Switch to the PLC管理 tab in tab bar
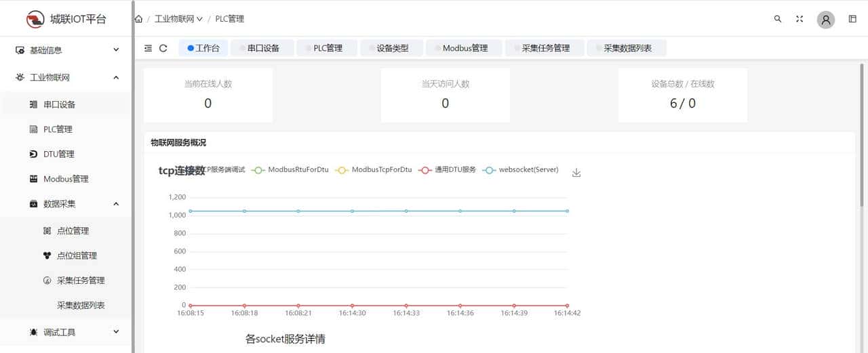 pyautogui.click(x=328, y=48)
